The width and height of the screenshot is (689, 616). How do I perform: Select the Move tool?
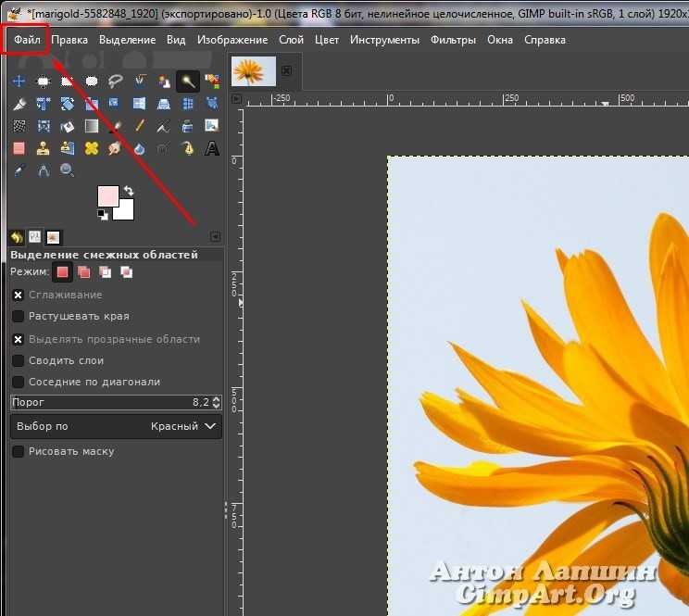click(19, 81)
